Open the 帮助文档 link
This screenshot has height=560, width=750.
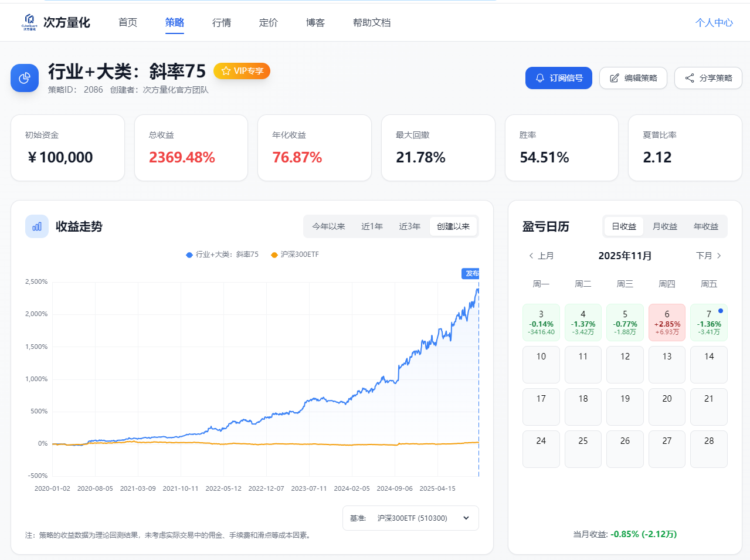point(371,22)
